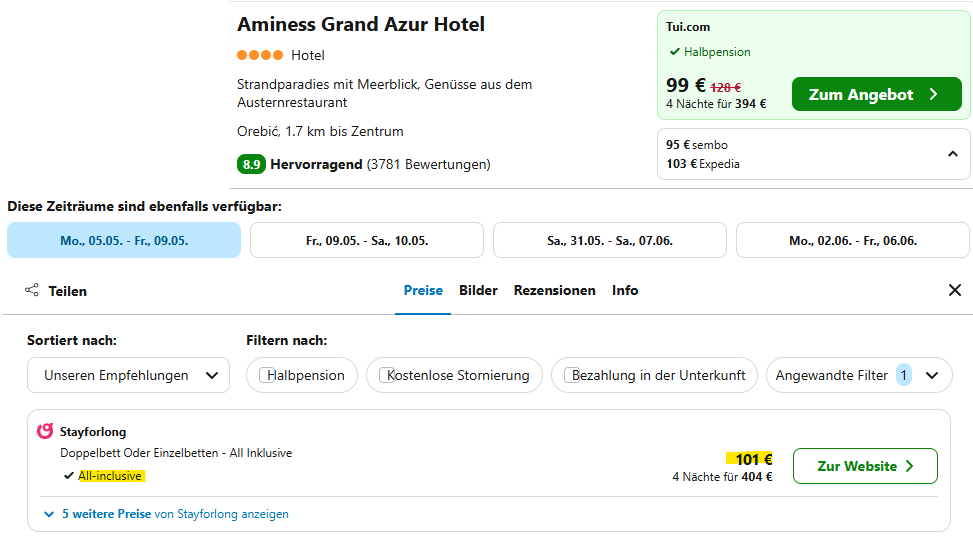Click the share icon next to Teilen
Screen dimensions: 973x536
[32, 291]
